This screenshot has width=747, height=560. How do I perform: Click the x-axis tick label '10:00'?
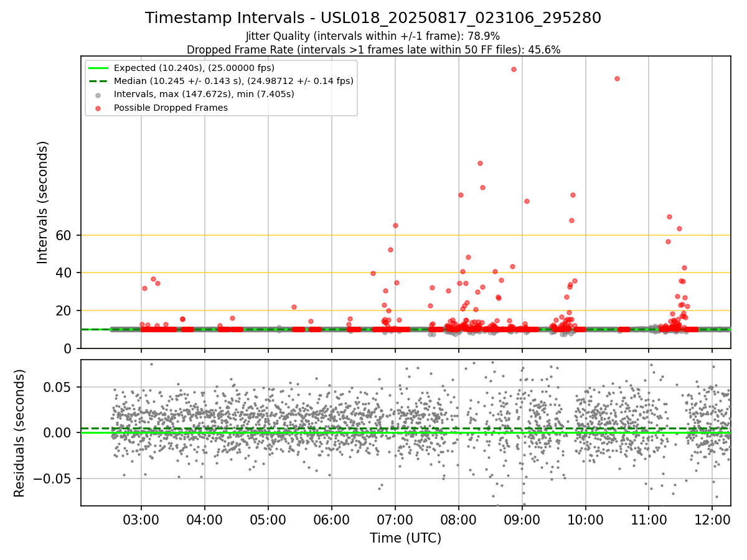tap(586, 519)
